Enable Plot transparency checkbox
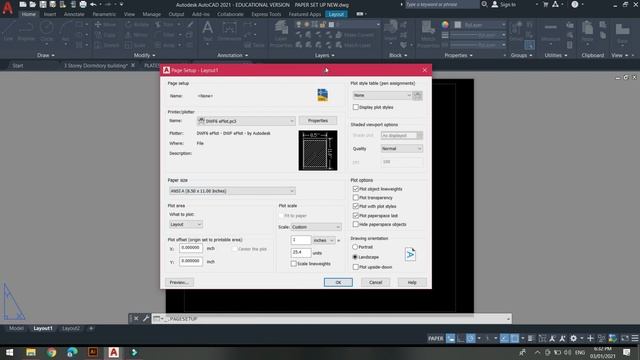The image size is (640, 360). pos(356,198)
